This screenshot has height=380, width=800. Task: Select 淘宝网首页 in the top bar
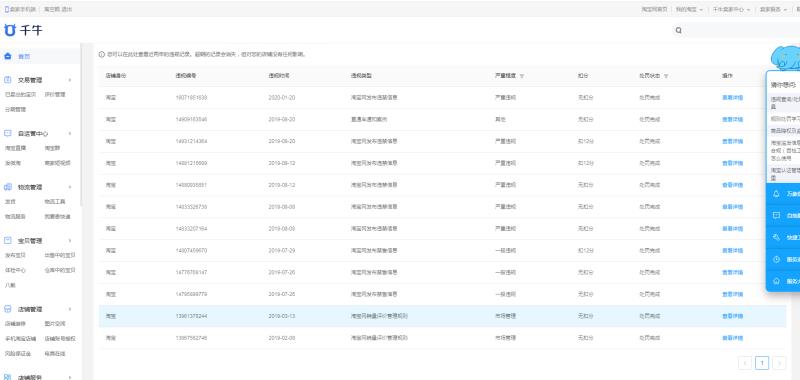coord(654,9)
